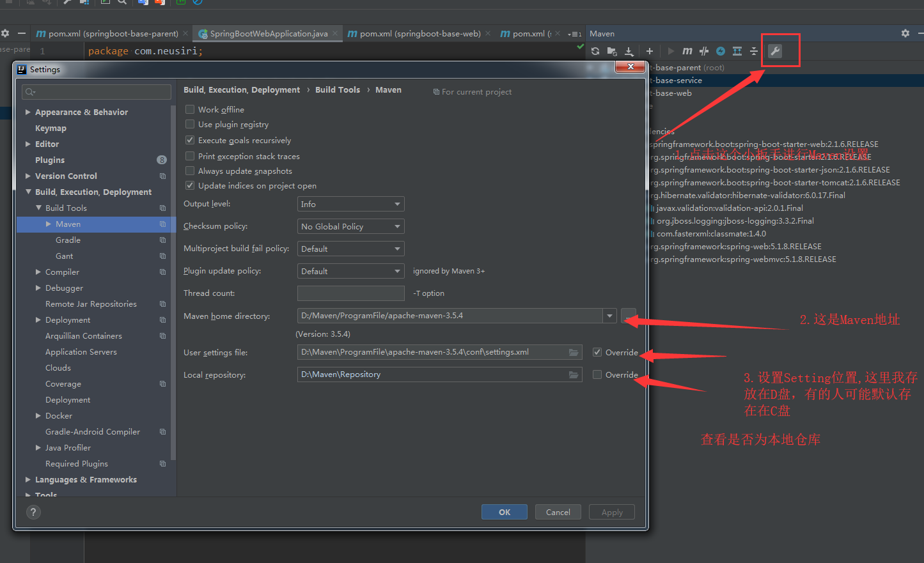Click the OK button in Settings
The image size is (924, 563).
point(505,512)
